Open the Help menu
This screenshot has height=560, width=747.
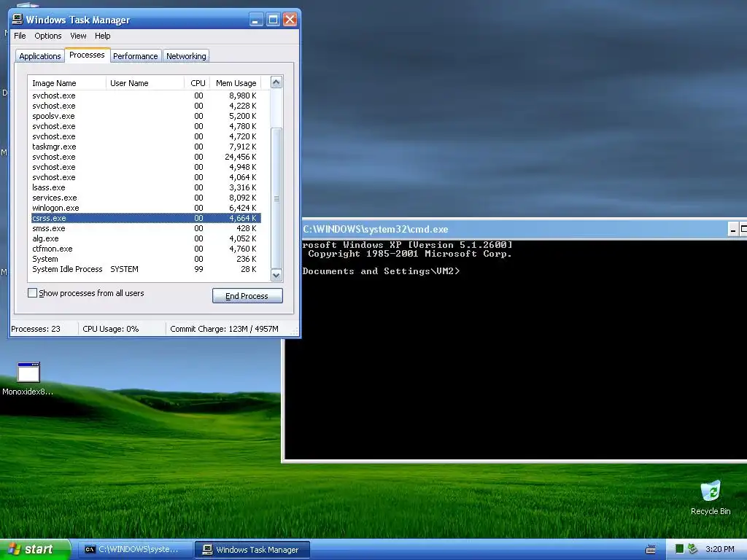[x=102, y=36]
